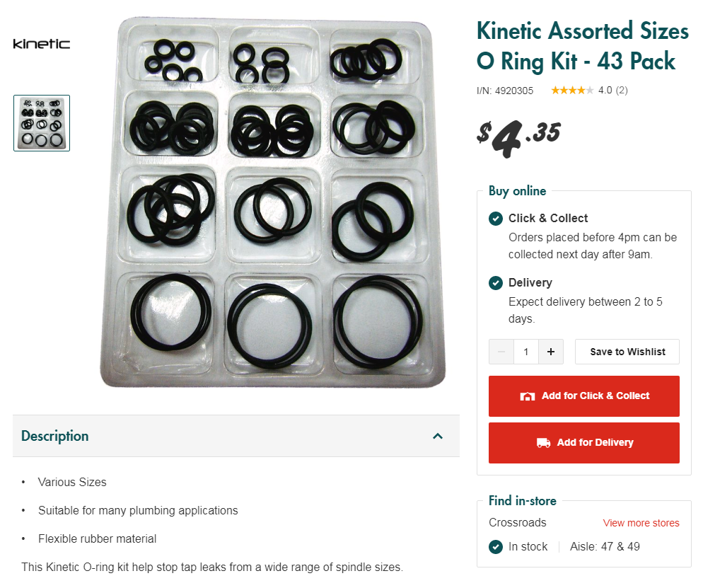Select the O ring kit thumbnail image
The image size is (703, 588).
tap(42, 123)
